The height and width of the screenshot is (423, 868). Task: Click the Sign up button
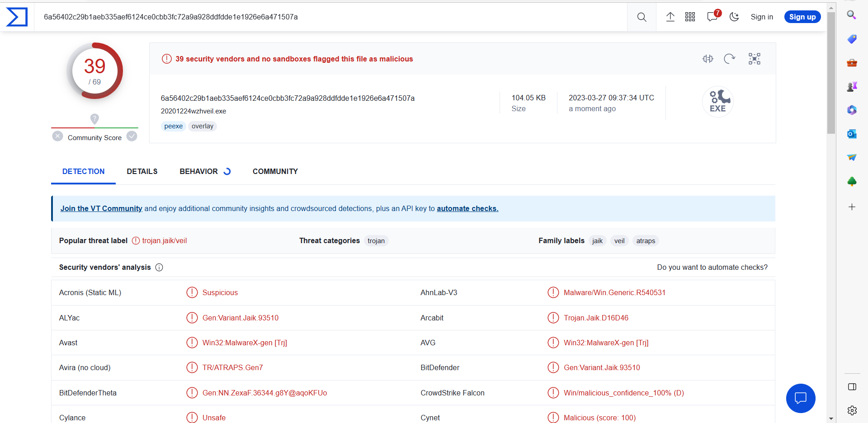(802, 17)
